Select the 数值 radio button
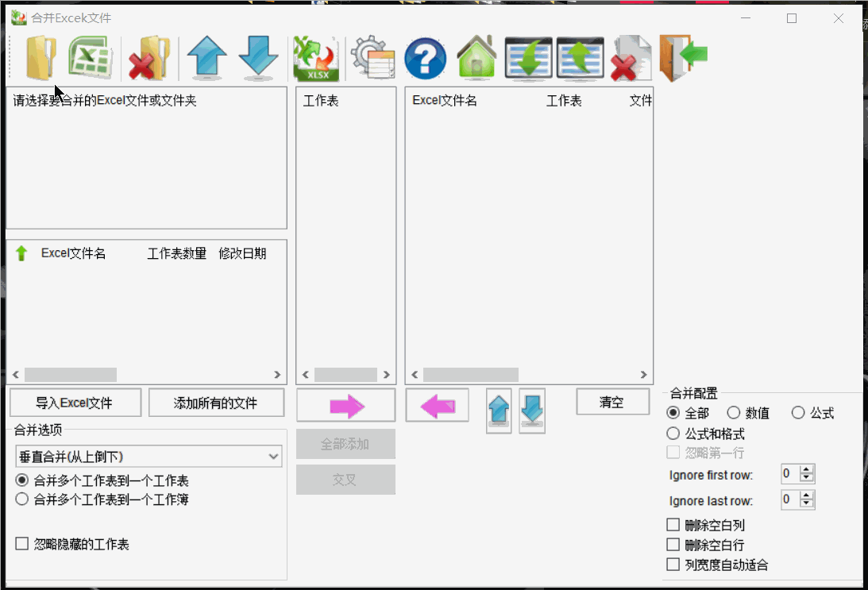The image size is (868, 590). 734,413
